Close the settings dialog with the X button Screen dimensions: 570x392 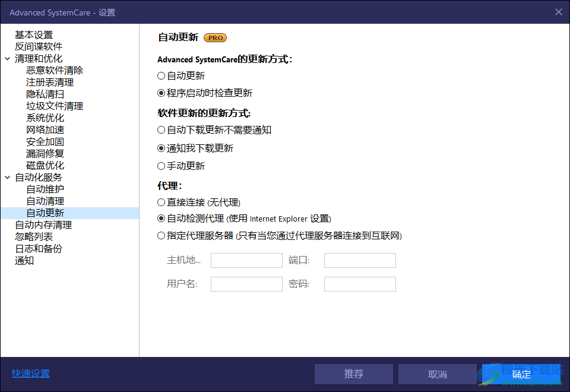[558, 12]
